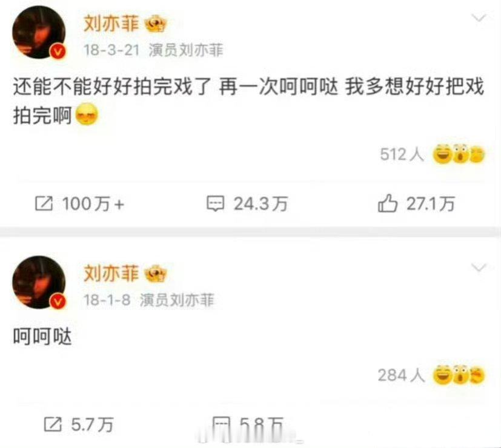This screenshot has width=501, height=448.
Task: Tap the red verified V badge on the first avatar
Action: [x=58, y=51]
